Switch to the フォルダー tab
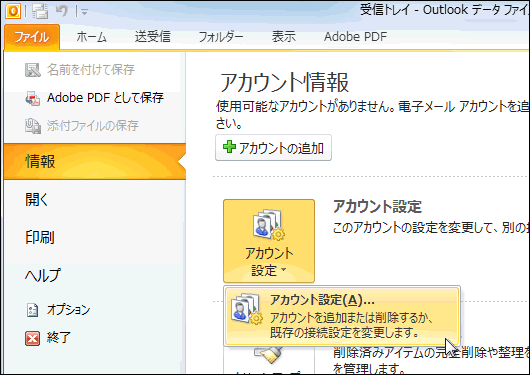The height and width of the screenshot is (375, 530). pyautogui.click(x=221, y=37)
